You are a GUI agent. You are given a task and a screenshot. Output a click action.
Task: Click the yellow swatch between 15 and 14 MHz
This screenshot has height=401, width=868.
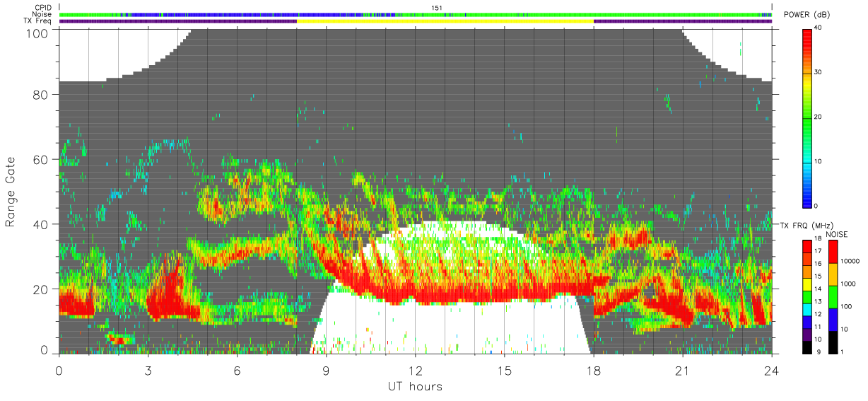coord(807,284)
